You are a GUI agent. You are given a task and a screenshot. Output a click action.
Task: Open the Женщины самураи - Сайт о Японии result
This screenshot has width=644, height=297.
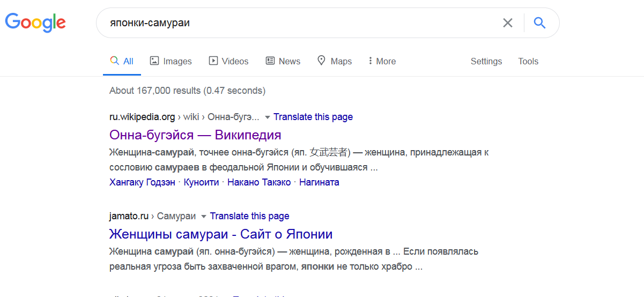point(220,234)
